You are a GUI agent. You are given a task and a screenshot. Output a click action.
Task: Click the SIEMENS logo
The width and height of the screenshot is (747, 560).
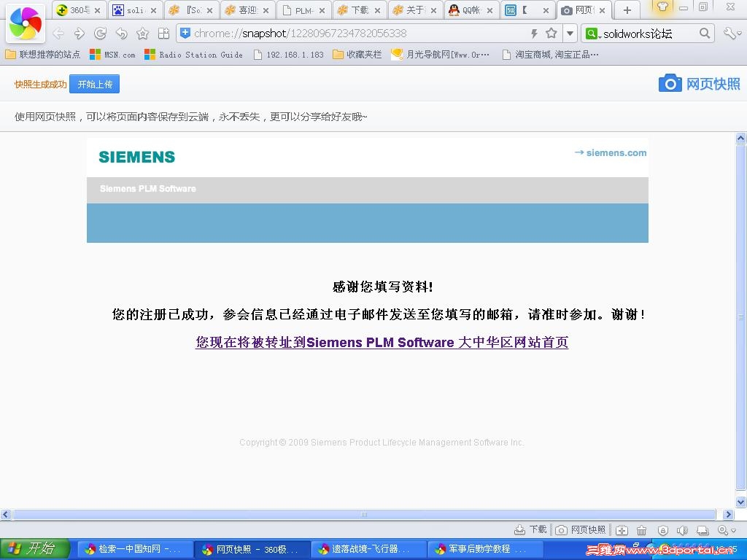(x=136, y=157)
